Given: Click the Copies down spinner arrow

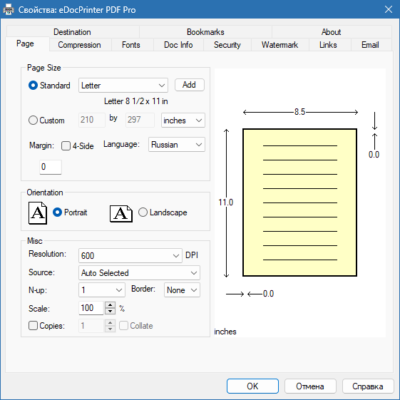Looking at the screenshot, I should [x=110, y=329].
